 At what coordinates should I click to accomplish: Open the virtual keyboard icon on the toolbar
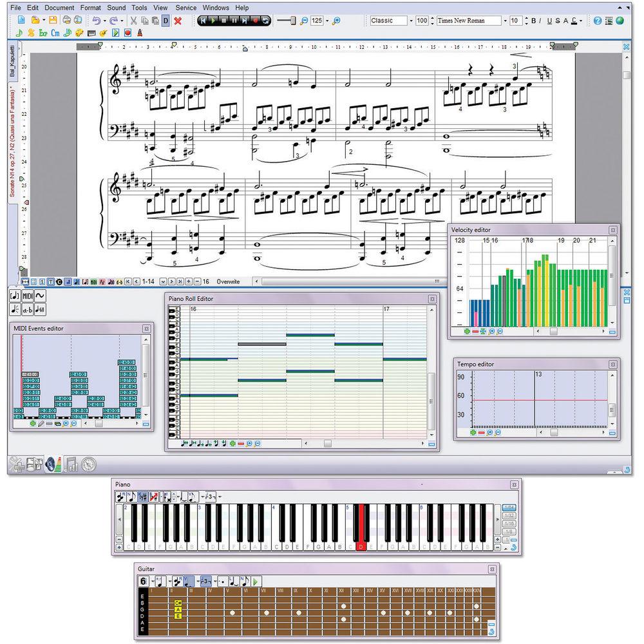point(91,32)
